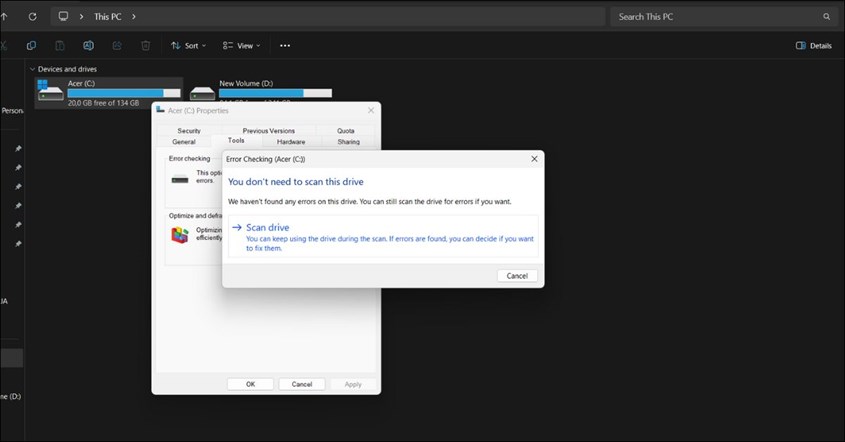Click the up-arrow navigation icon
The image size is (845, 442).
pyautogui.click(x=4, y=17)
